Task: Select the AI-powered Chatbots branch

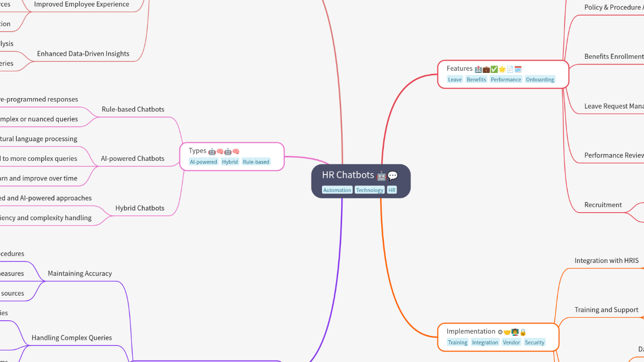Action: pyautogui.click(x=133, y=158)
